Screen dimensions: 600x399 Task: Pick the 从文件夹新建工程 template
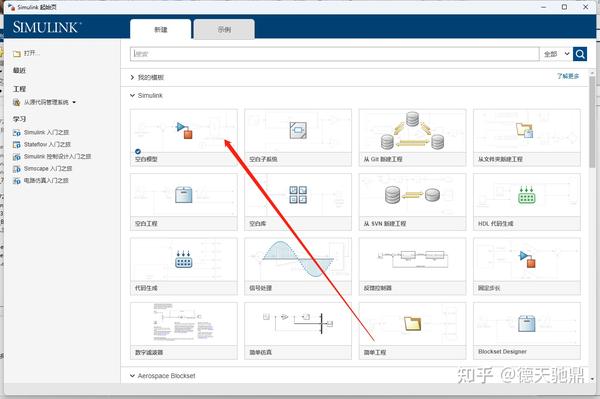[527, 138]
